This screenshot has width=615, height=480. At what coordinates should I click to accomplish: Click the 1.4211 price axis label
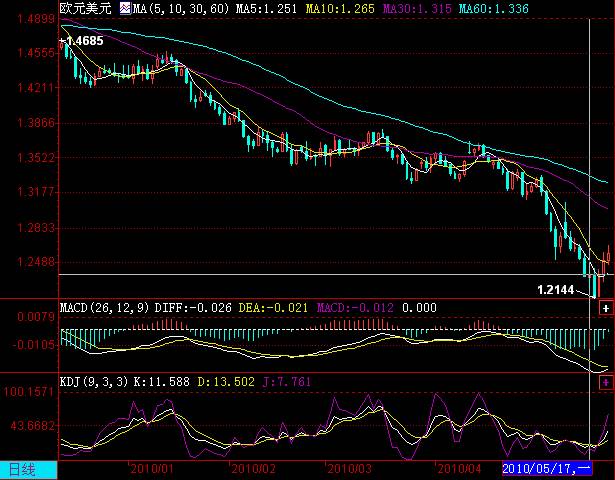pos(36,87)
